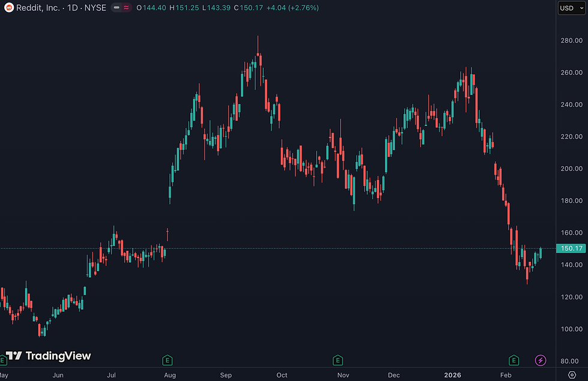Image resolution: width=588 pixels, height=381 pixels.
Task: Click the 140.00 price scale label
Action: pos(571,265)
